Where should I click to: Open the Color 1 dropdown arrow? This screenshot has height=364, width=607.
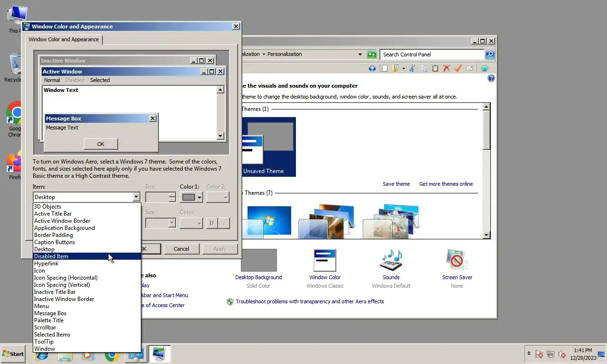(x=200, y=197)
